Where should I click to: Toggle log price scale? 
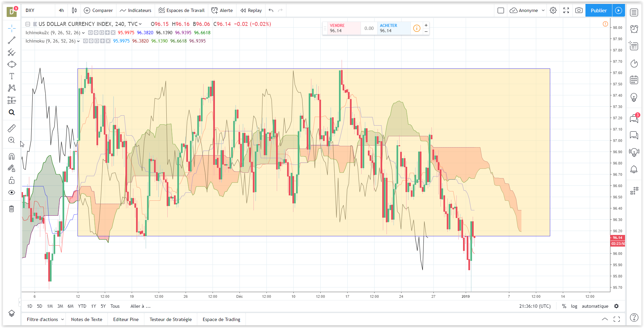[574, 306]
